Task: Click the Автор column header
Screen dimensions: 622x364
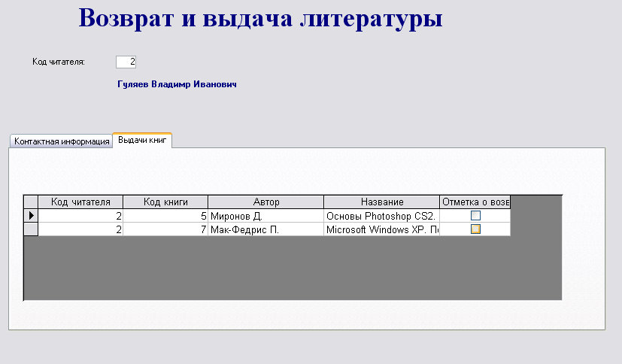Action: (265, 202)
